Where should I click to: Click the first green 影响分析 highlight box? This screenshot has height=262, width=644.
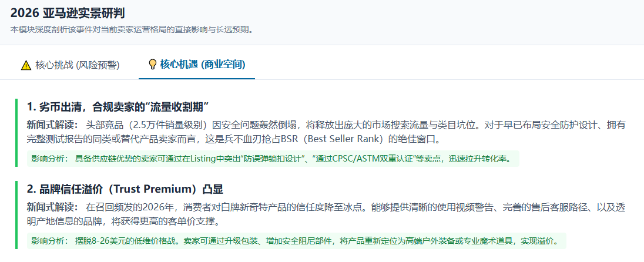[273, 159]
